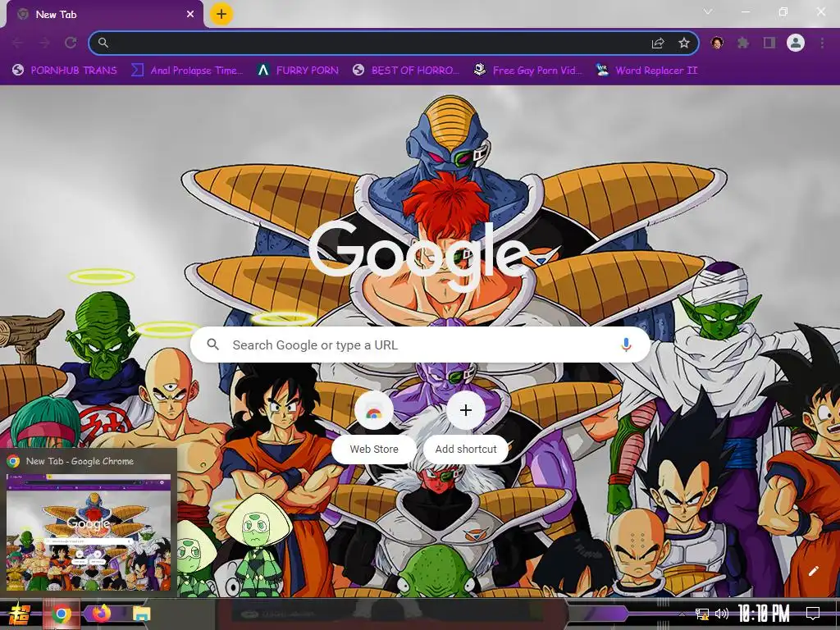Close the New Tab tab
This screenshot has width=840, height=630.
click(x=190, y=15)
